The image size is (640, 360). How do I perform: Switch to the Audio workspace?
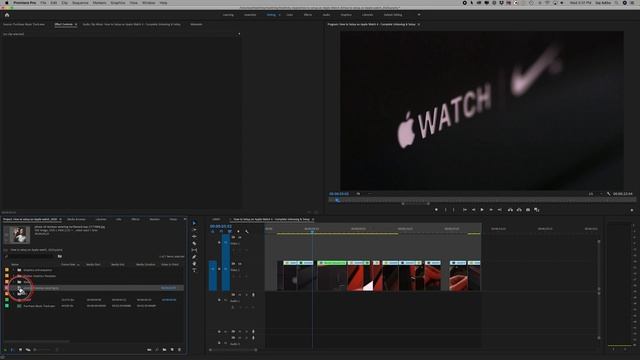pyautogui.click(x=326, y=15)
